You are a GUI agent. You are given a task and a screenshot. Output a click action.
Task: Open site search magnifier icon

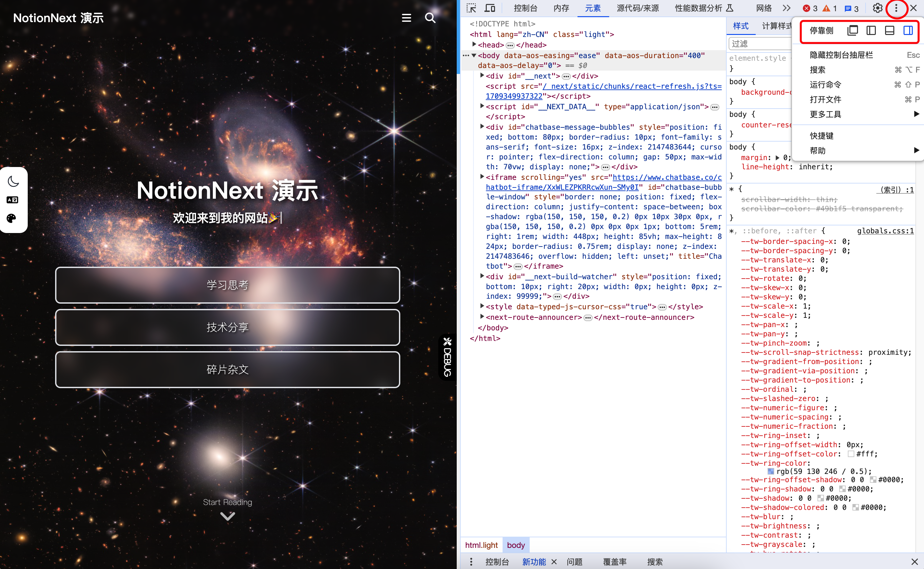(430, 18)
